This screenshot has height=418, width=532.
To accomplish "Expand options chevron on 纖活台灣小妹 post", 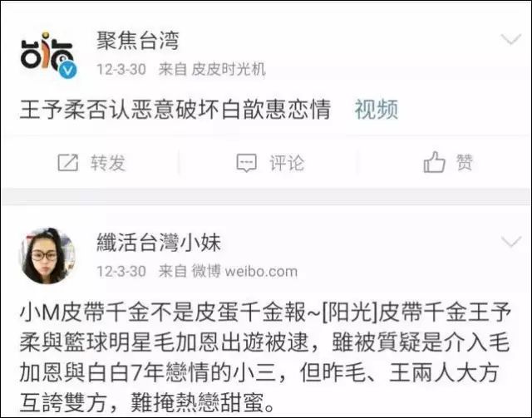I will (x=511, y=242).
